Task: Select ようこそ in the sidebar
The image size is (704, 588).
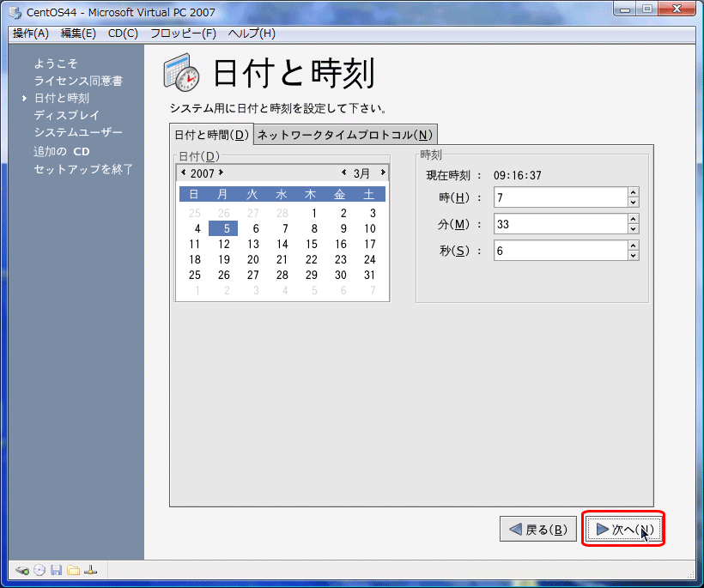Action: 56,64
